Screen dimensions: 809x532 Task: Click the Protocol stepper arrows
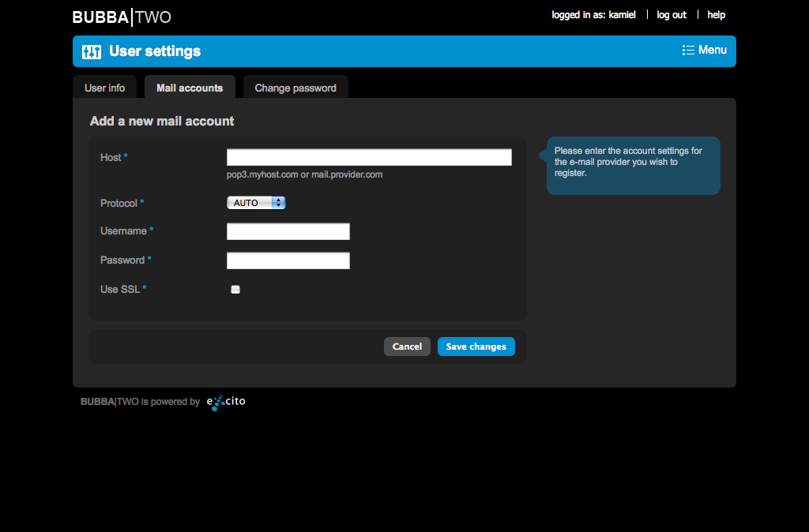(x=278, y=202)
